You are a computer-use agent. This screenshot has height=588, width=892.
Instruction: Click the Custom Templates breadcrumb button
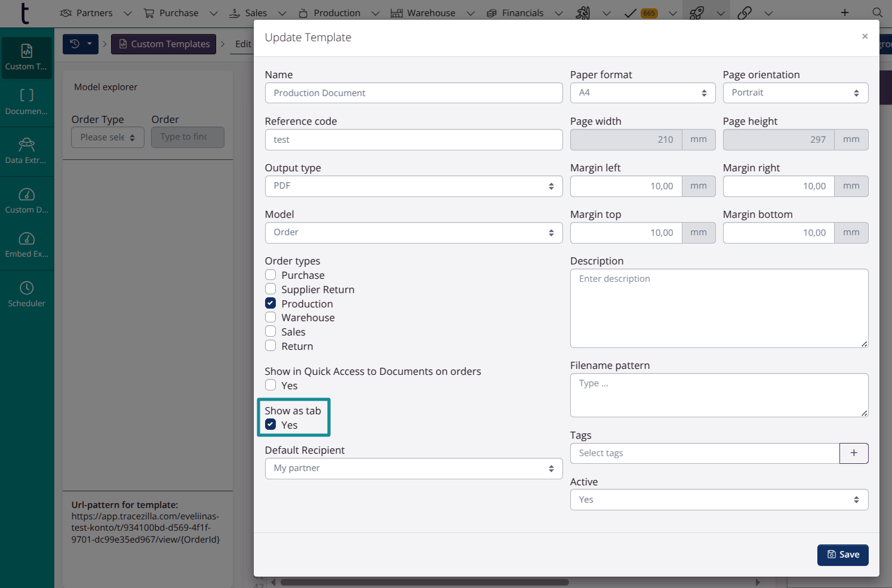[x=164, y=44]
